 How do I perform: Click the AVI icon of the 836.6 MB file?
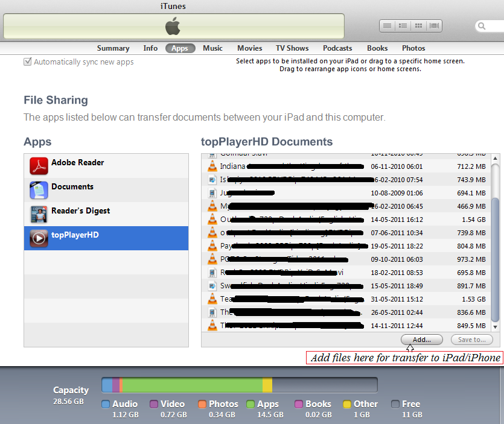(x=212, y=312)
